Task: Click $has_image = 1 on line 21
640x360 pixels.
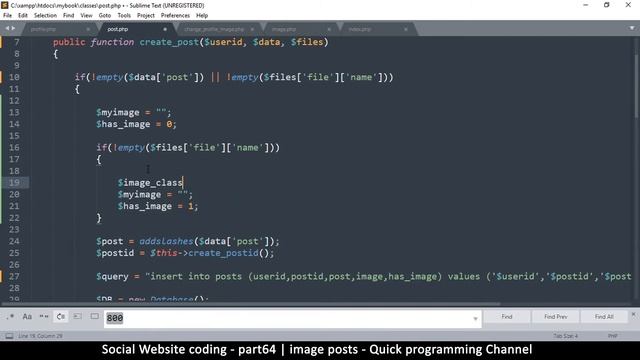Action: 158,206
